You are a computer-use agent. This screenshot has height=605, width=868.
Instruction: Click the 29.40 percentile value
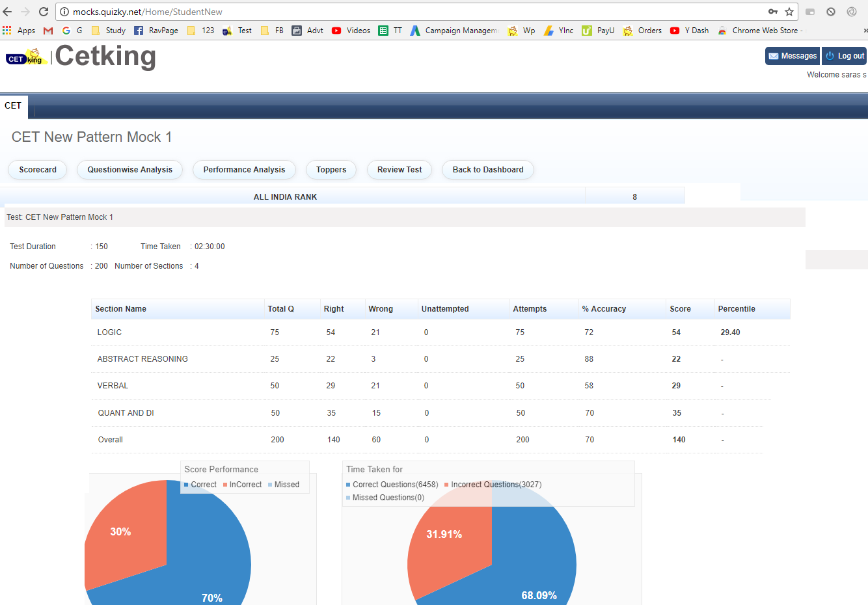(x=730, y=332)
